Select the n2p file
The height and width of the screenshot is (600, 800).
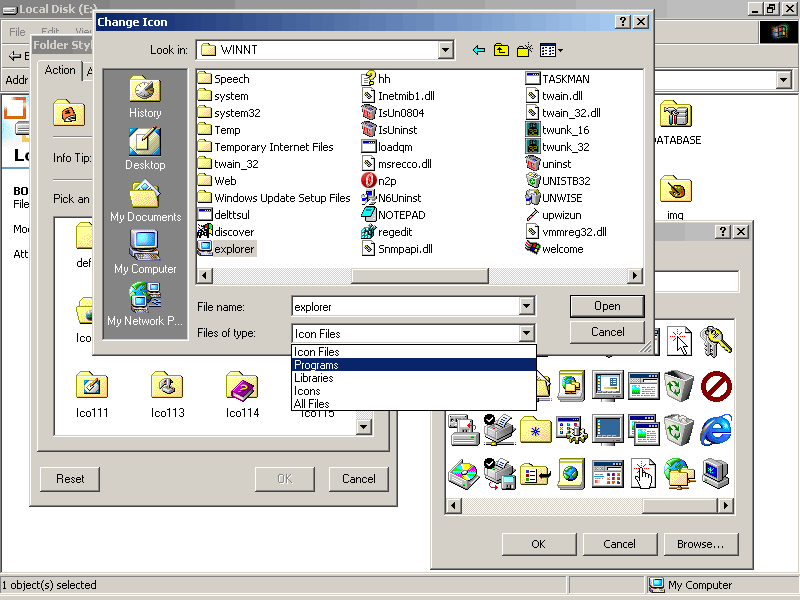(379, 181)
